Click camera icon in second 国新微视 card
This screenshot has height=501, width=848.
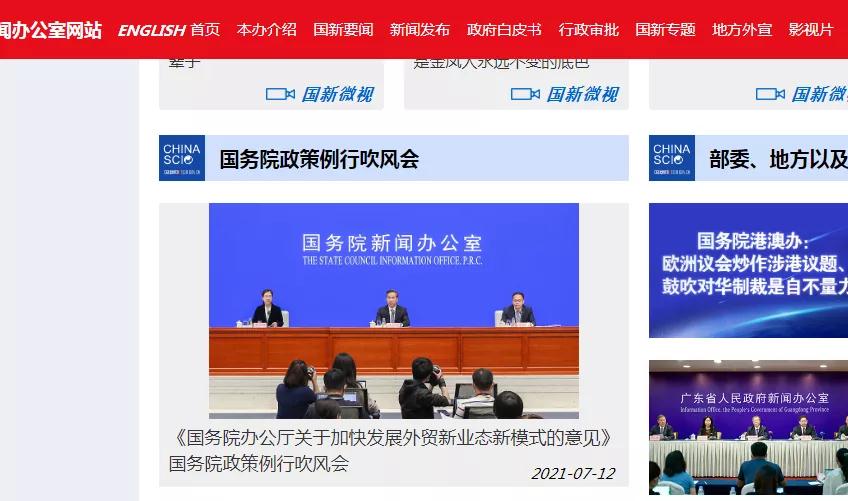(x=525, y=94)
